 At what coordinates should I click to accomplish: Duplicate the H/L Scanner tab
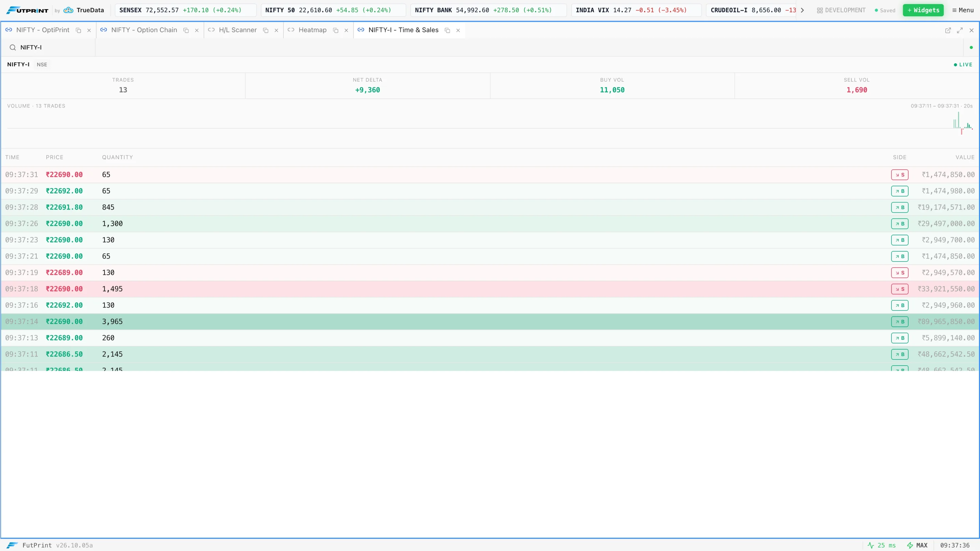265,30
